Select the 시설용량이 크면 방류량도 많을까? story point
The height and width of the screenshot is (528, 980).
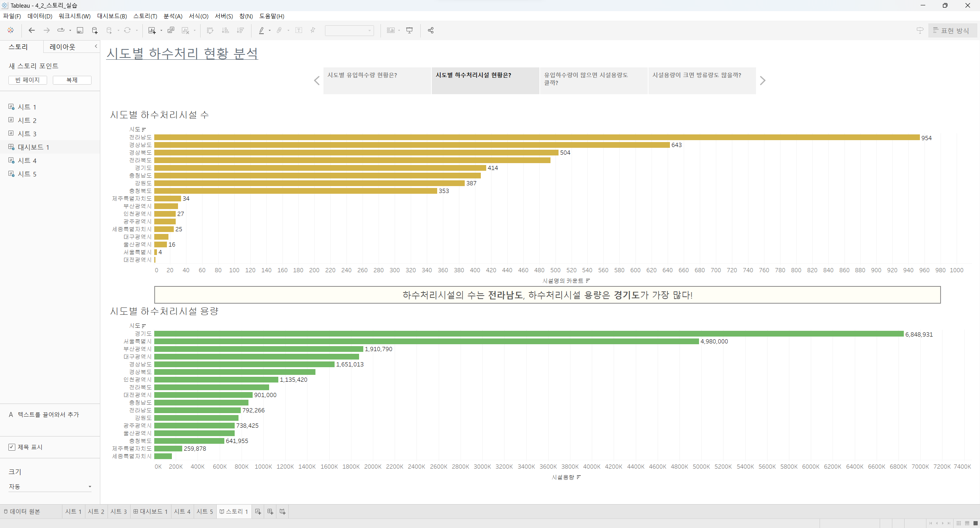tap(702, 80)
